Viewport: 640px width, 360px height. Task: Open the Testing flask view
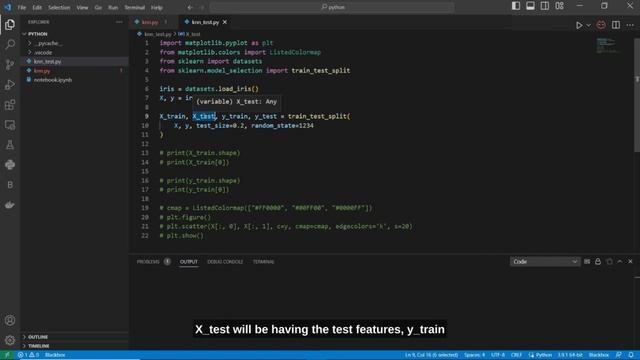click(x=10, y=145)
